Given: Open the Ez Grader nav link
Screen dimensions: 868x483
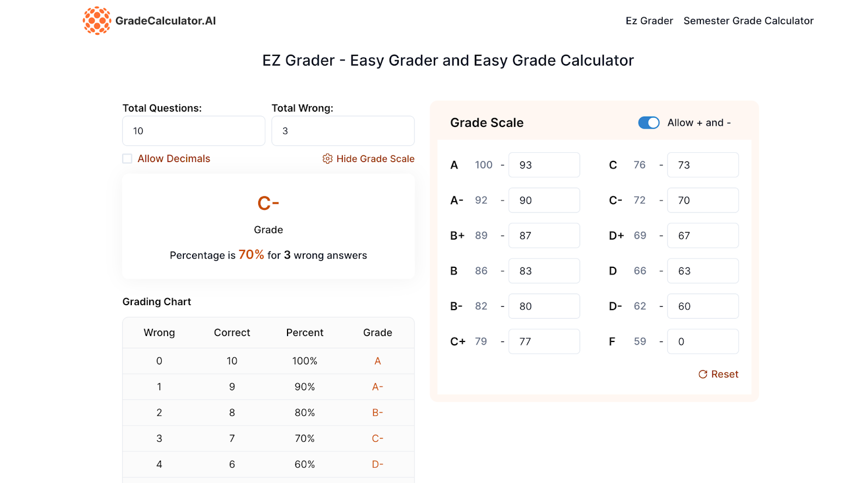Looking at the screenshot, I should 649,21.
